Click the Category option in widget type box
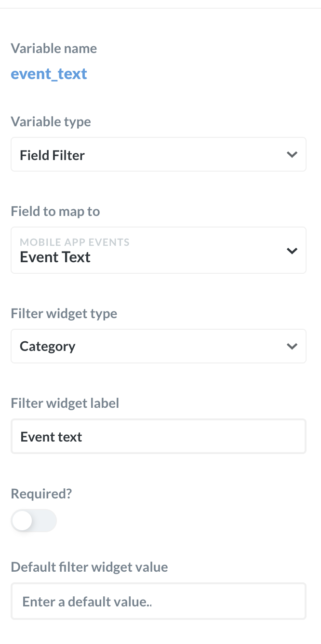321x644 pixels. pos(47,346)
